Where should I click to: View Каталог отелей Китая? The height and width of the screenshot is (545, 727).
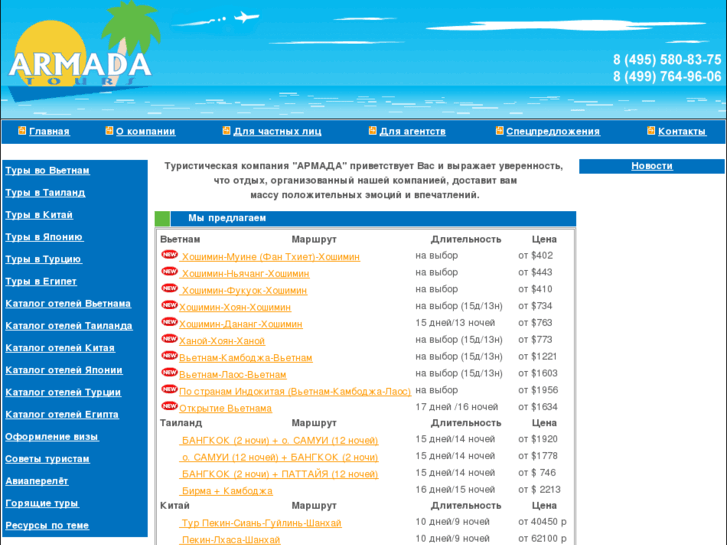tap(60, 348)
